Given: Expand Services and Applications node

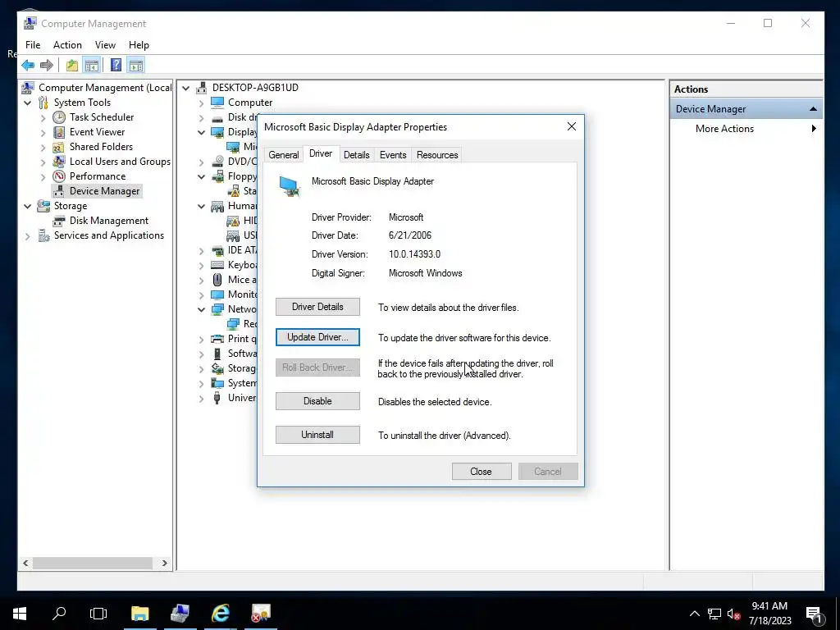Looking at the screenshot, I should (x=28, y=235).
